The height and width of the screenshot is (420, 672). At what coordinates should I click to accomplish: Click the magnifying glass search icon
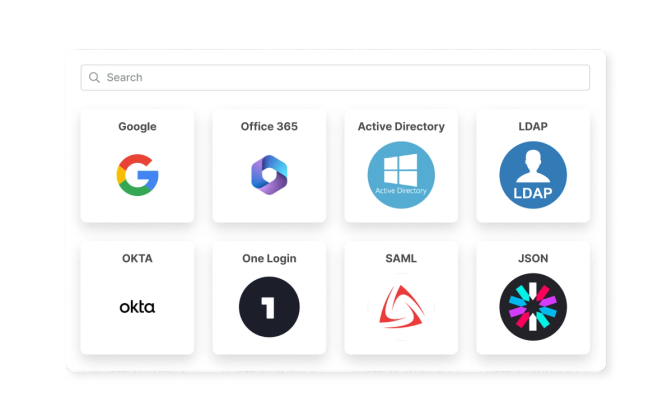(x=94, y=77)
